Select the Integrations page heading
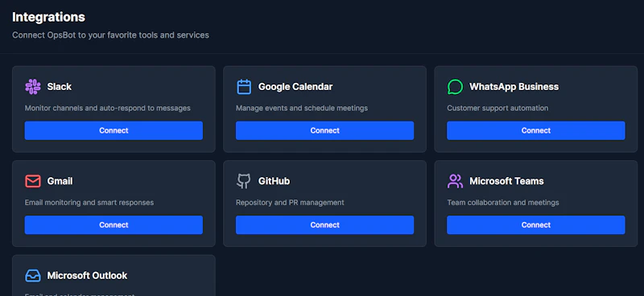Image resolution: width=644 pixels, height=296 pixels. [48, 17]
